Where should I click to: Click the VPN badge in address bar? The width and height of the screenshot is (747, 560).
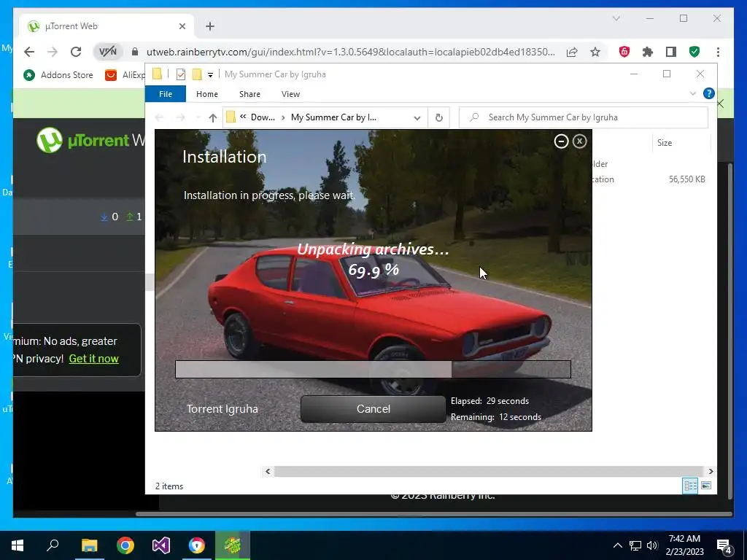[x=108, y=52]
